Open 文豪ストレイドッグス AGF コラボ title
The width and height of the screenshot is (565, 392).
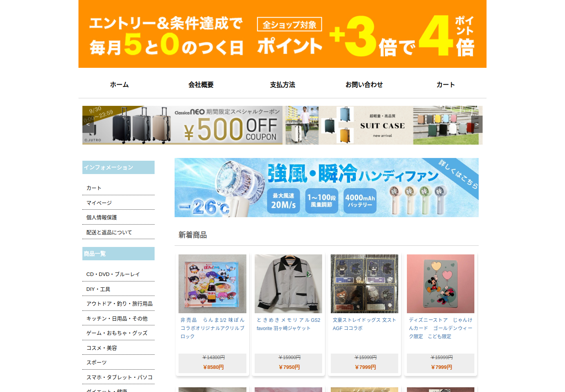click(365, 324)
